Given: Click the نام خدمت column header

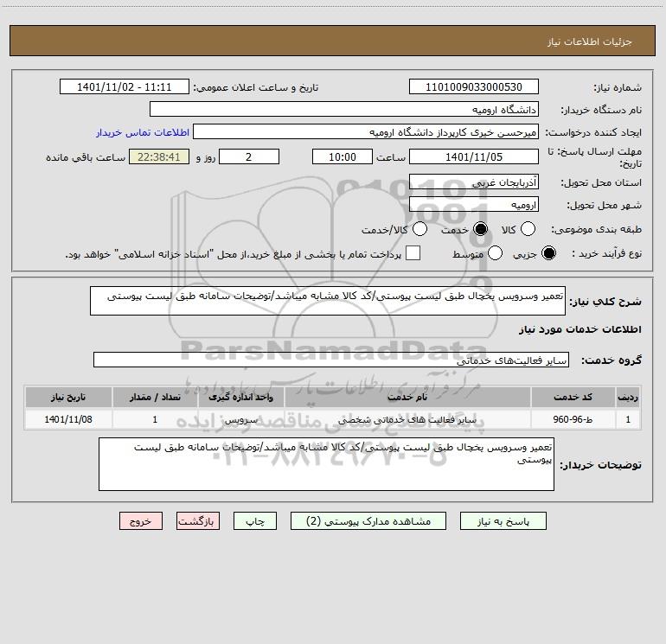Looking at the screenshot, I should (407, 397).
